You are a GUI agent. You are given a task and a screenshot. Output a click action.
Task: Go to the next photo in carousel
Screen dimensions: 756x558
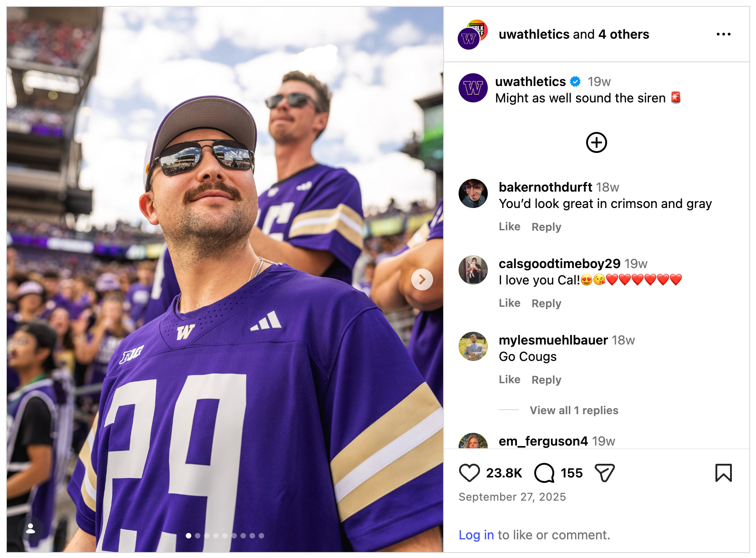pyautogui.click(x=422, y=279)
